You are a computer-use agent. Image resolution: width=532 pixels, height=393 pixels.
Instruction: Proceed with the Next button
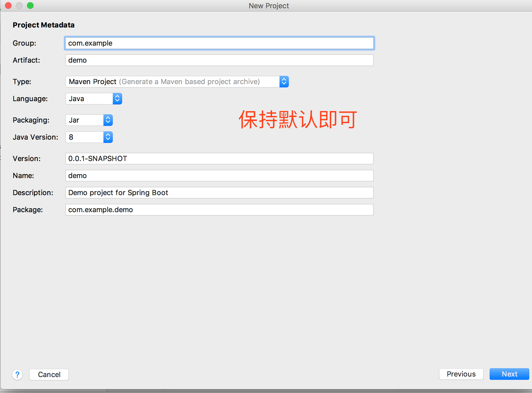[509, 374]
